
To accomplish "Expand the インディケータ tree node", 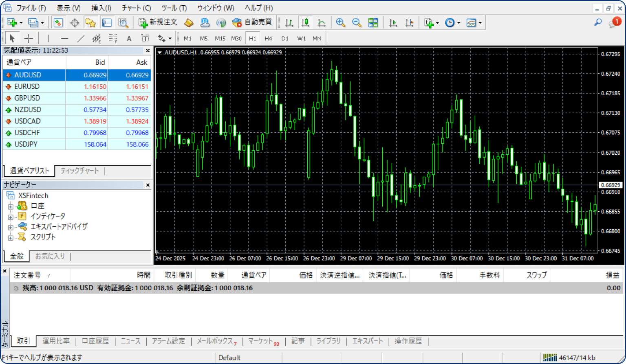I will click(x=11, y=217).
